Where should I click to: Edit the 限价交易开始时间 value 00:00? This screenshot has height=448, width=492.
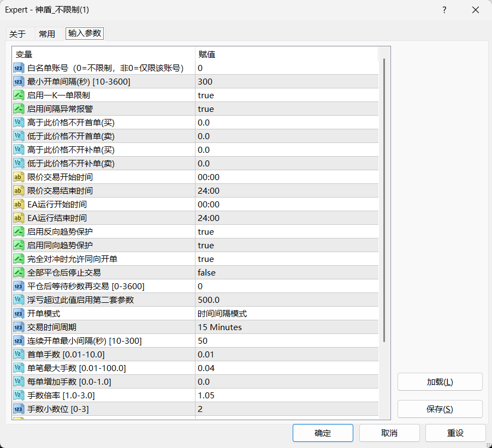287,177
